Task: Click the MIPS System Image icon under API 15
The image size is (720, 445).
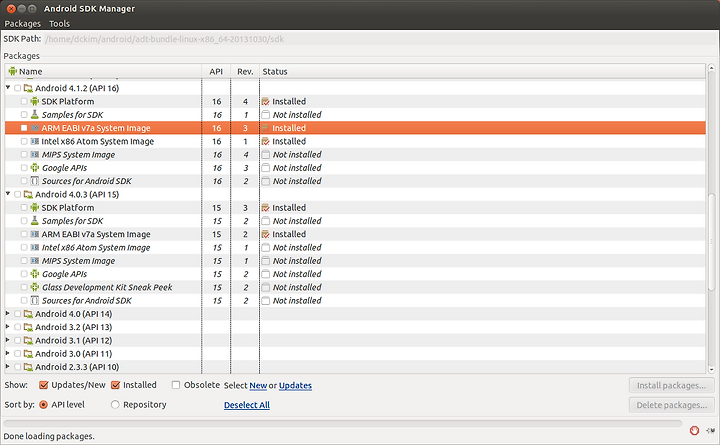Action: coord(34,261)
